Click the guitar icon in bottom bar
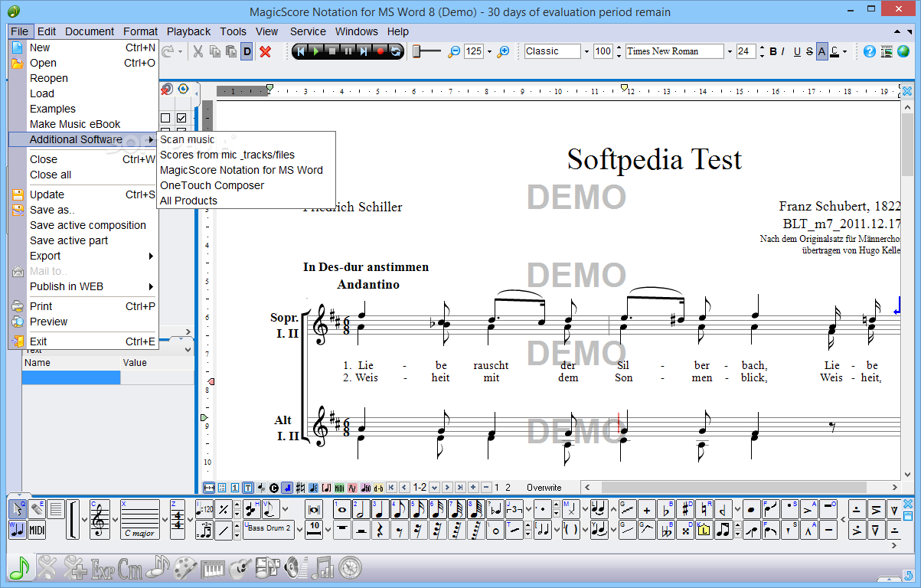Viewport: 921px width, 588px height. point(241,567)
